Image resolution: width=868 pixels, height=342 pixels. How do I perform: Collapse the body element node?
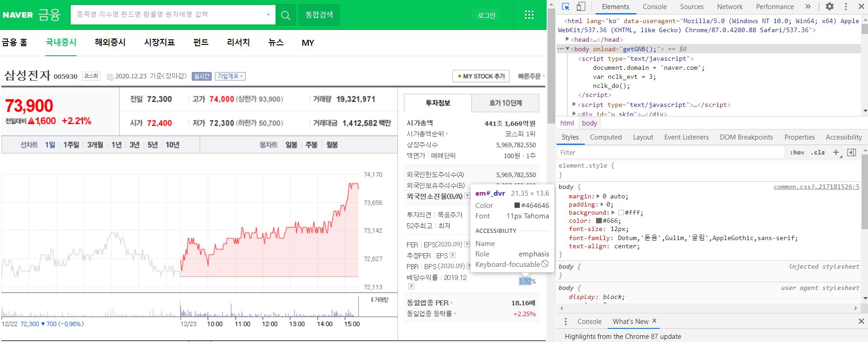[x=567, y=49]
